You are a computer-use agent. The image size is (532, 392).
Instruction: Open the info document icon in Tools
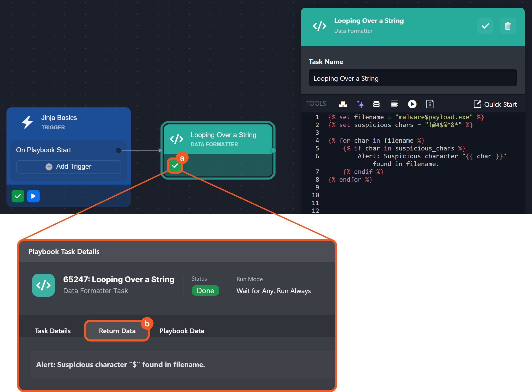point(430,104)
